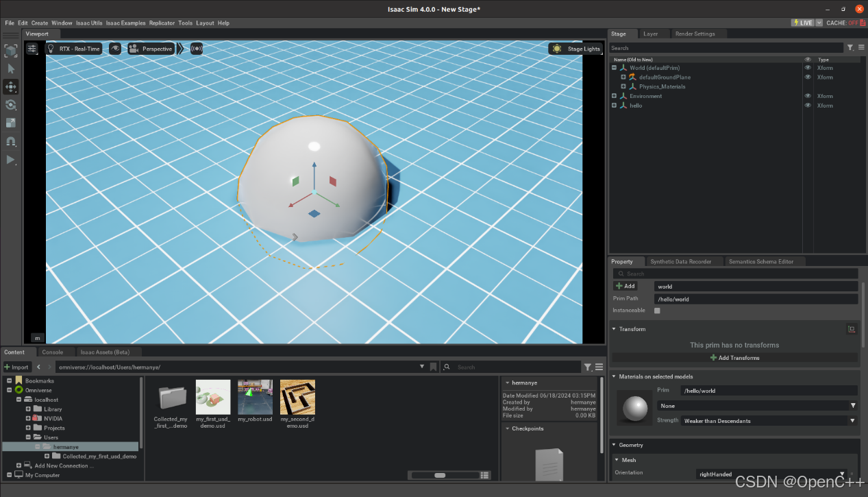This screenshot has height=497, width=868.
Task: Collapse the World (defaultPrim) tree node
Action: (614, 68)
